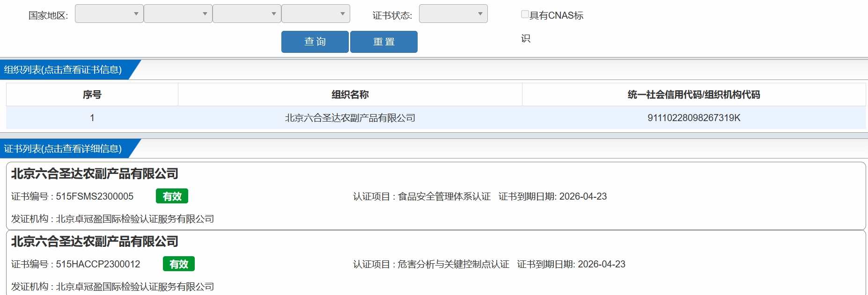Click the 有效 badge beside 515FSMS2300005

click(x=172, y=196)
